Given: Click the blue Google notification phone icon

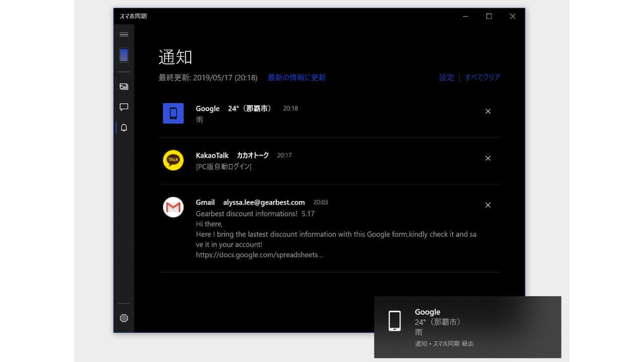Looking at the screenshot, I should pos(173,113).
